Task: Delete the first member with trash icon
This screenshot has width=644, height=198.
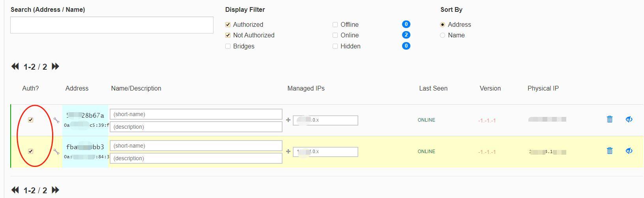Action: coord(610,119)
